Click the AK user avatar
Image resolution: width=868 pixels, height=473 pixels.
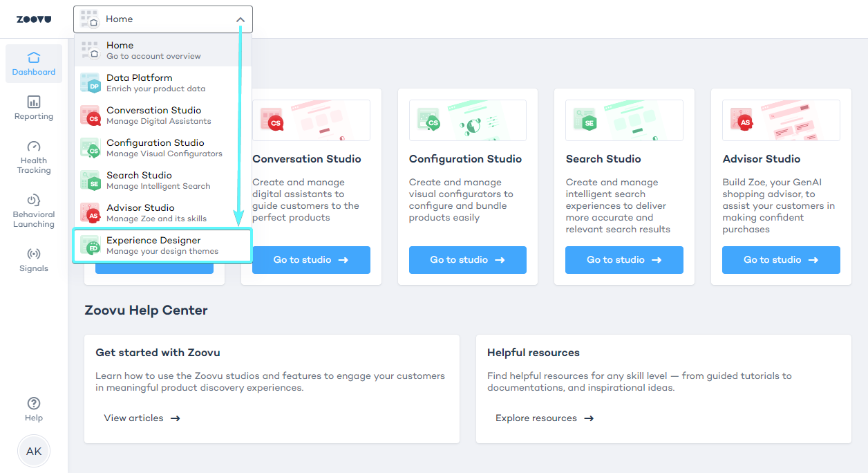34,452
